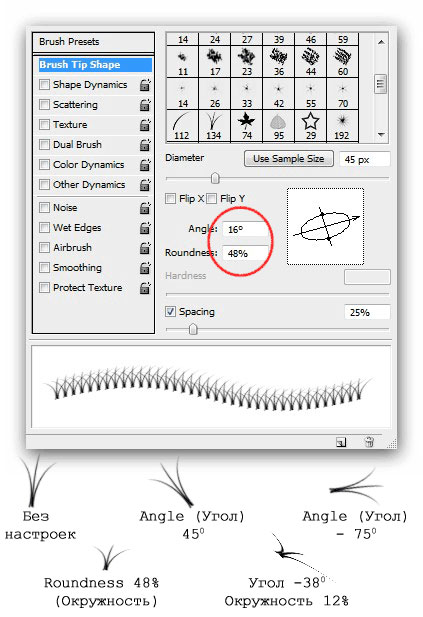The width and height of the screenshot is (423, 617).
Task: Toggle lock icon for Color Dynamics
Action: click(145, 165)
